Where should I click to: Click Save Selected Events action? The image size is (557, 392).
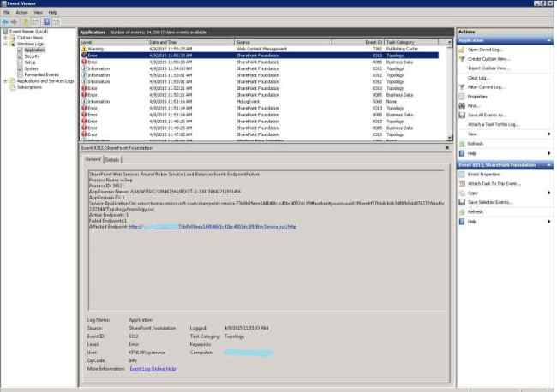(490, 202)
